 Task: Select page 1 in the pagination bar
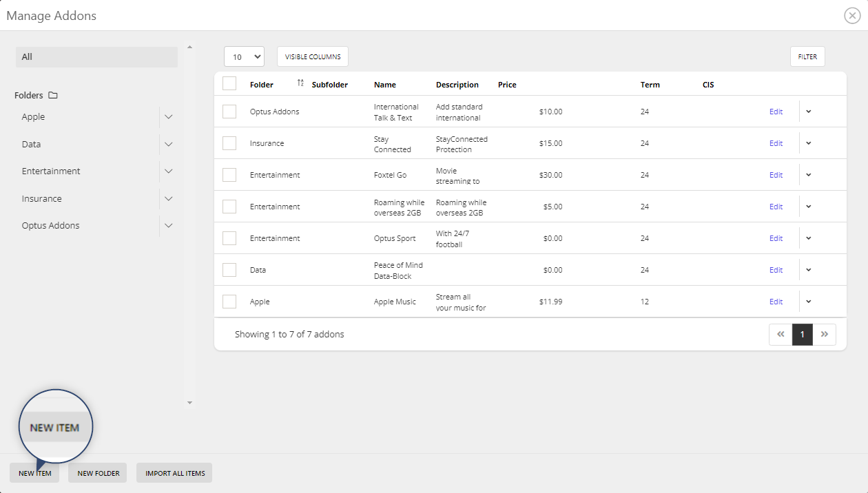click(x=802, y=334)
